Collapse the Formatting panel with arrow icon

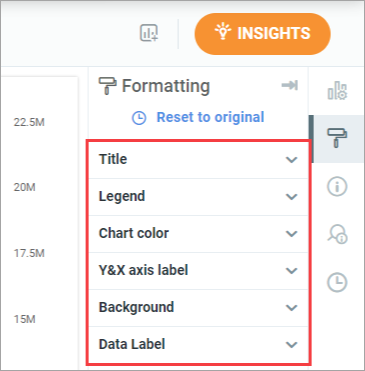coord(289,85)
